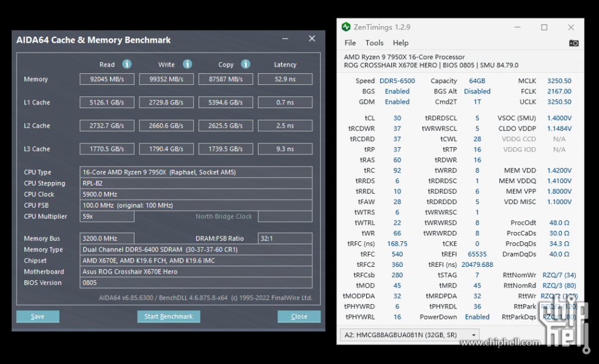Screen dimensions: 599x364
Task: Click the ZenTimings green app logo
Action: [x=346, y=27]
